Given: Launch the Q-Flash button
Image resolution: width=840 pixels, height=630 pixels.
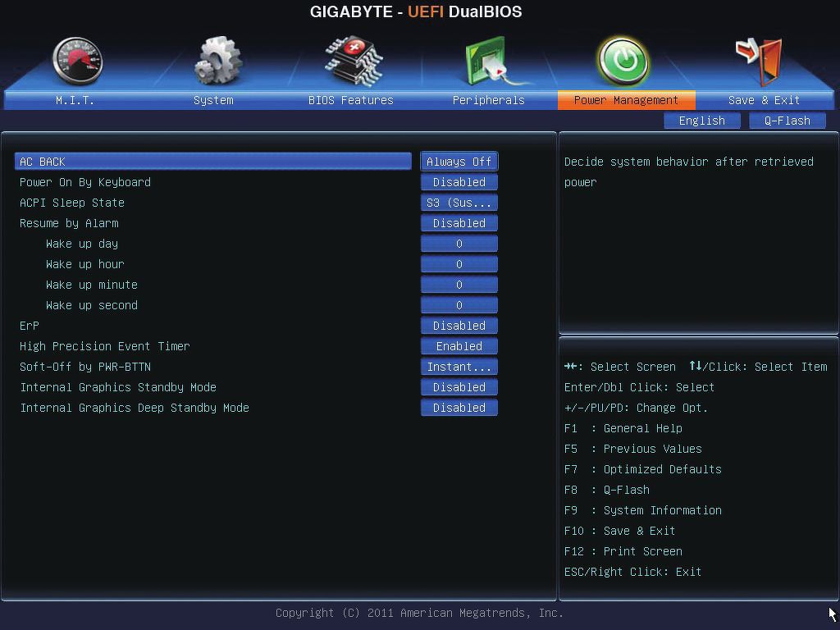Looking at the screenshot, I should [x=787, y=121].
